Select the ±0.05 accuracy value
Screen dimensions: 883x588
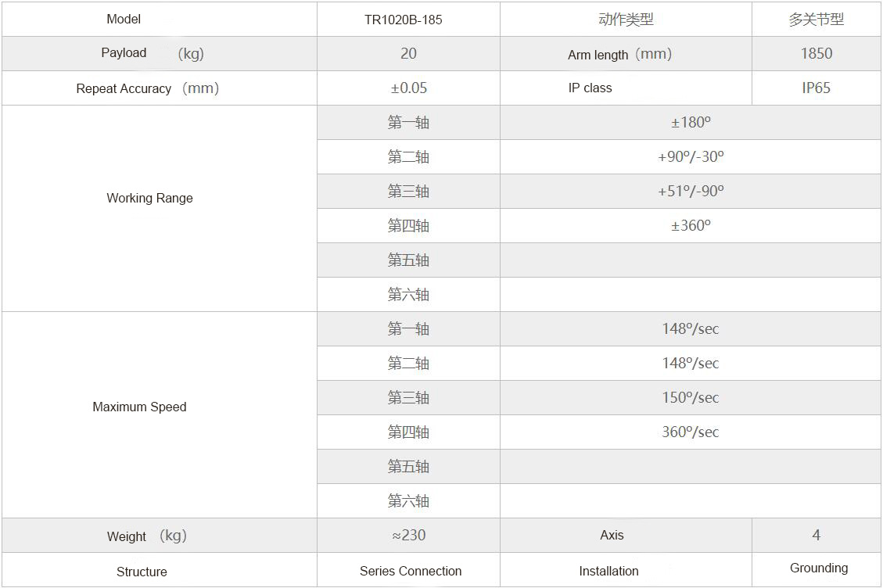(409, 88)
